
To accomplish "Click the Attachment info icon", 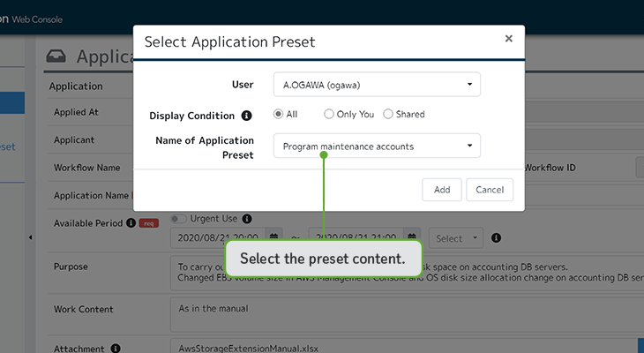I will click(x=115, y=349).
